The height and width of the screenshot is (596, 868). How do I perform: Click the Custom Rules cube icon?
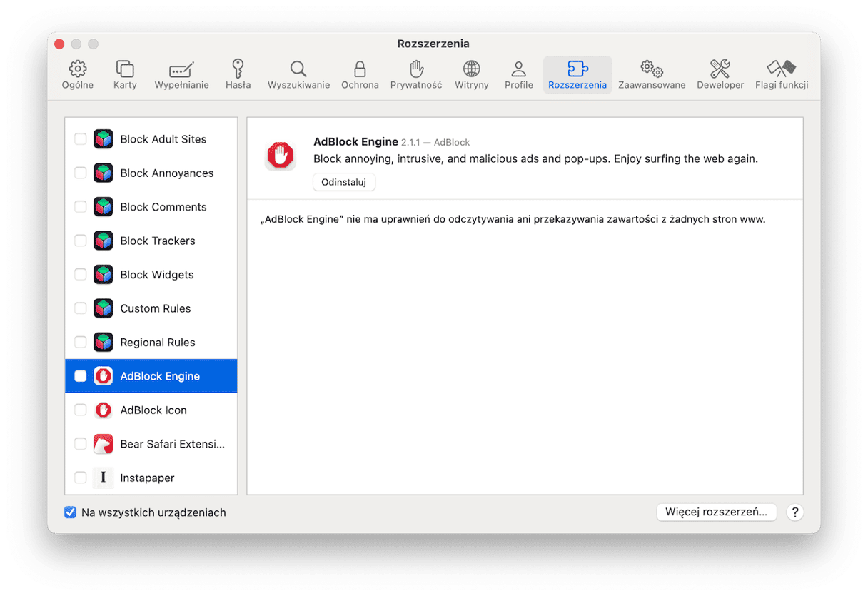click(104, 308)
